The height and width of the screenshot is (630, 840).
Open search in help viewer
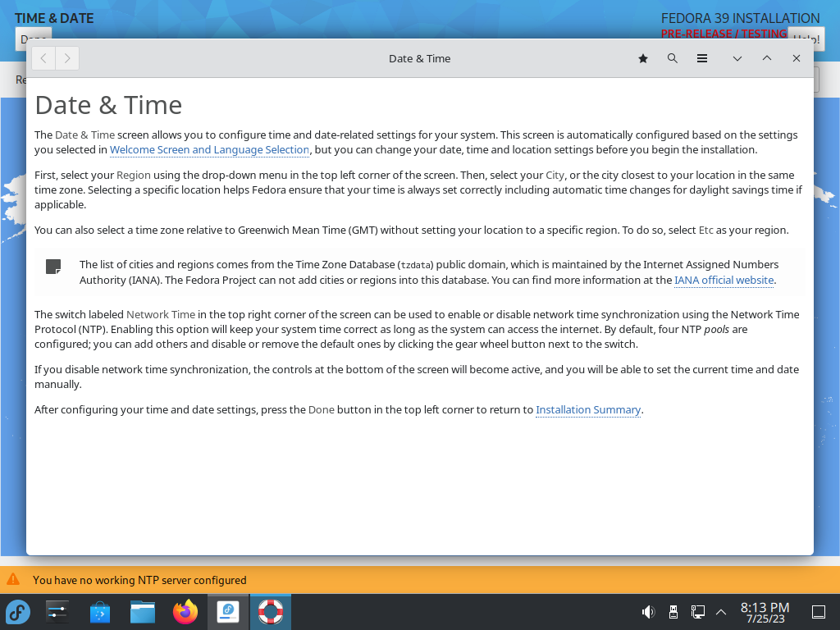tap(673, 58)
